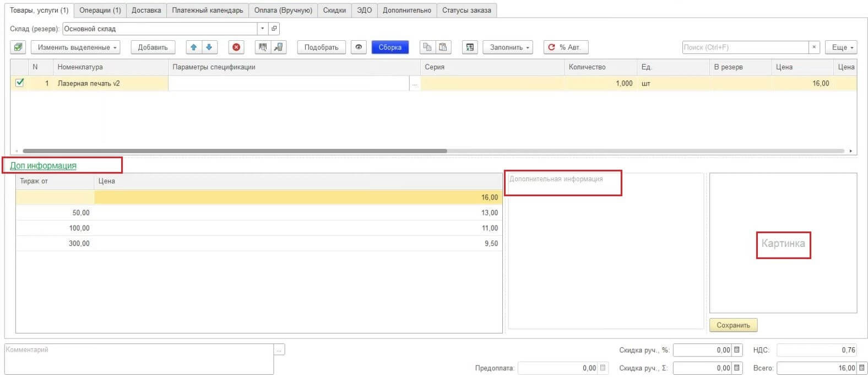Open the Оплата (Вручную) tab
Image resolution: width=868 pixels, height=377 pixels.
tap(283, 10)
